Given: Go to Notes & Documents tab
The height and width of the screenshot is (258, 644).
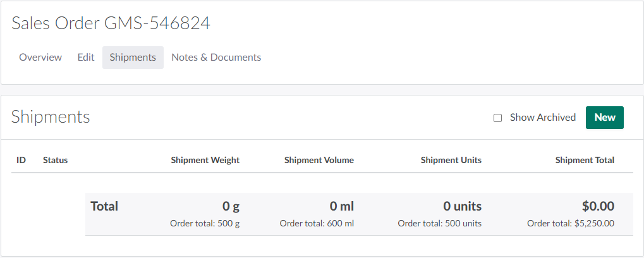Looking at the screenshot, I should click(216, 58).
